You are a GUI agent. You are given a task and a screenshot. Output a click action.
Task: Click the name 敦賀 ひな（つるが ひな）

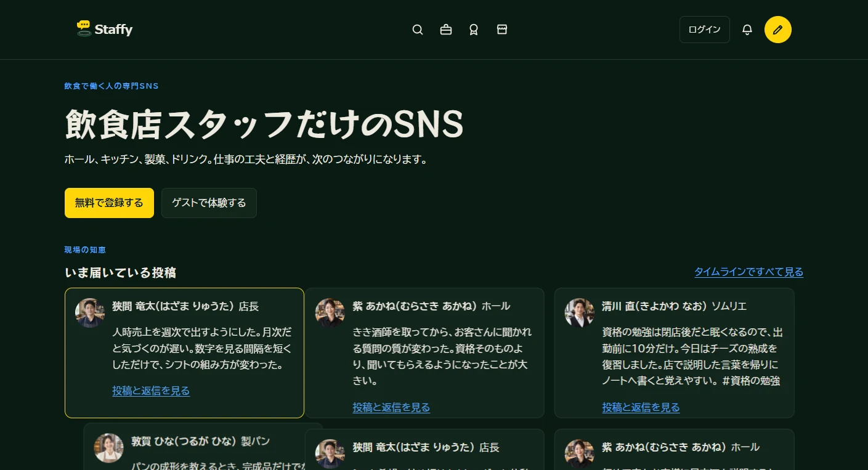184,441
